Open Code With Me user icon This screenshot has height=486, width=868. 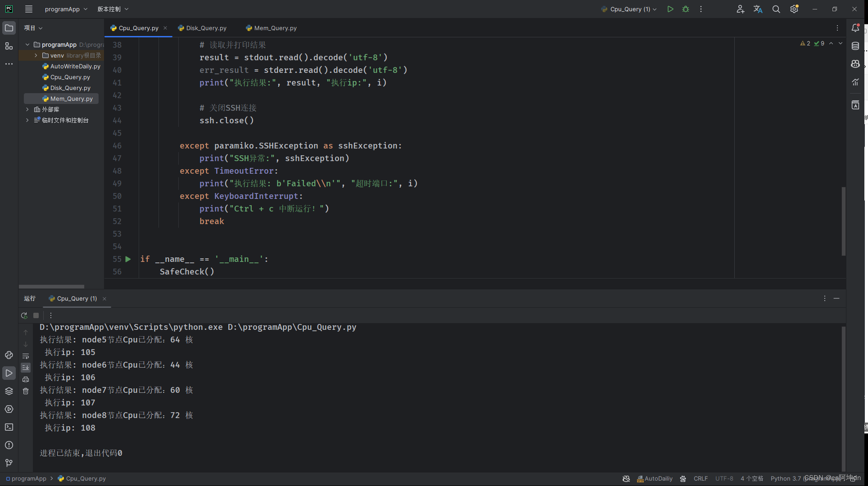tap(740, 9)
